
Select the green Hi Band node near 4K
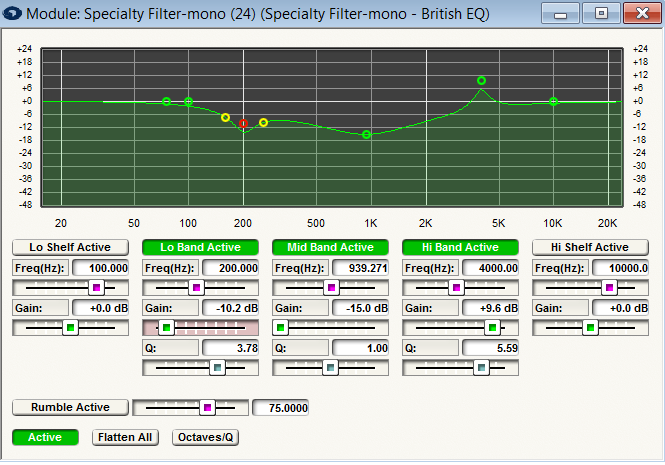[481, 81]
